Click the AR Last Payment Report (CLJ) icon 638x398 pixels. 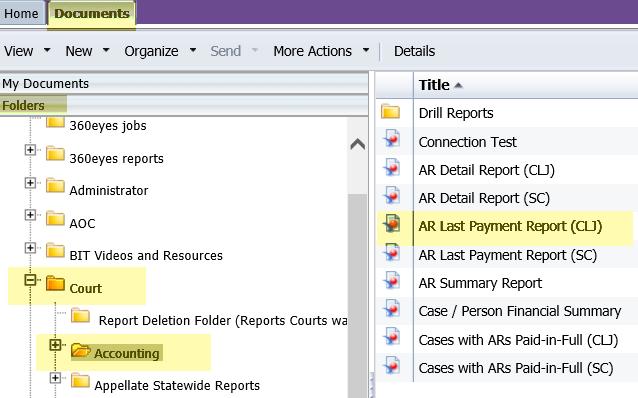(392, 223)
